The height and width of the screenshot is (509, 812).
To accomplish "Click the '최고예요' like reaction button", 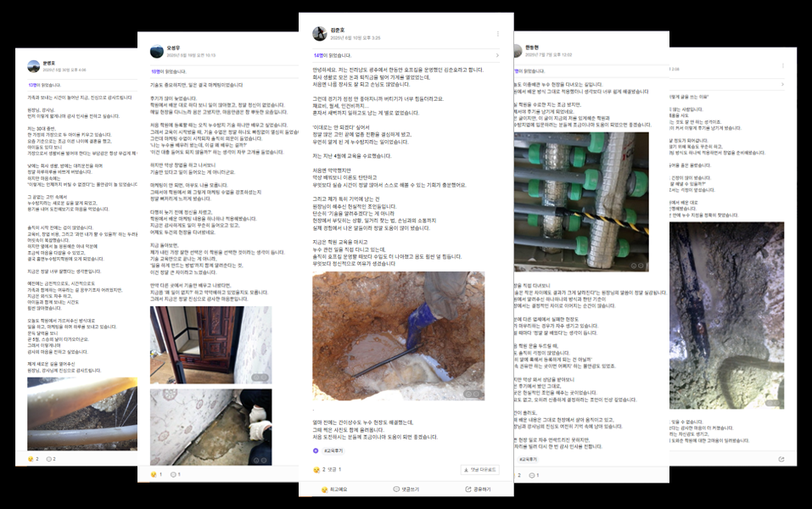I will (x=334, y=489).
